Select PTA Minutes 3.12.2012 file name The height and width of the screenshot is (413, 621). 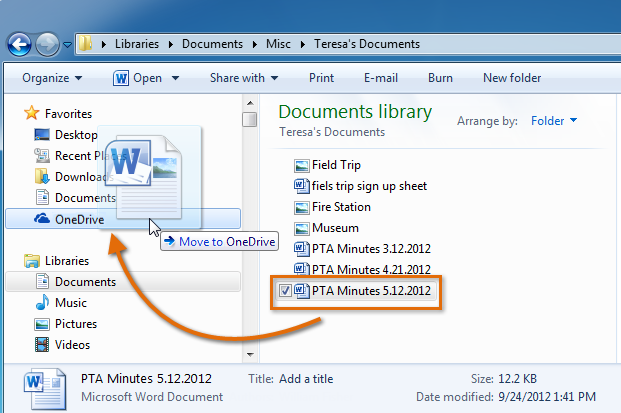(371, 249)
